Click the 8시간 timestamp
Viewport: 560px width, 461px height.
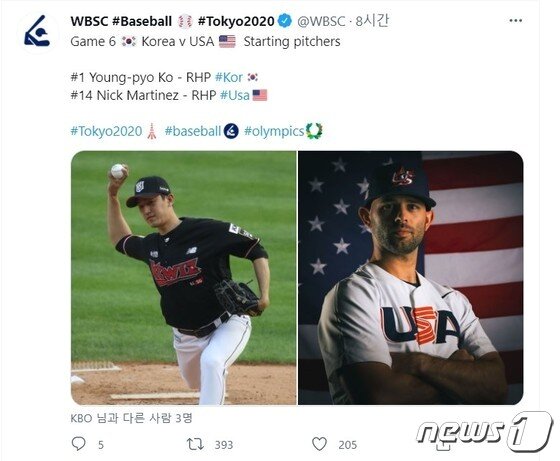click(372, 21)
